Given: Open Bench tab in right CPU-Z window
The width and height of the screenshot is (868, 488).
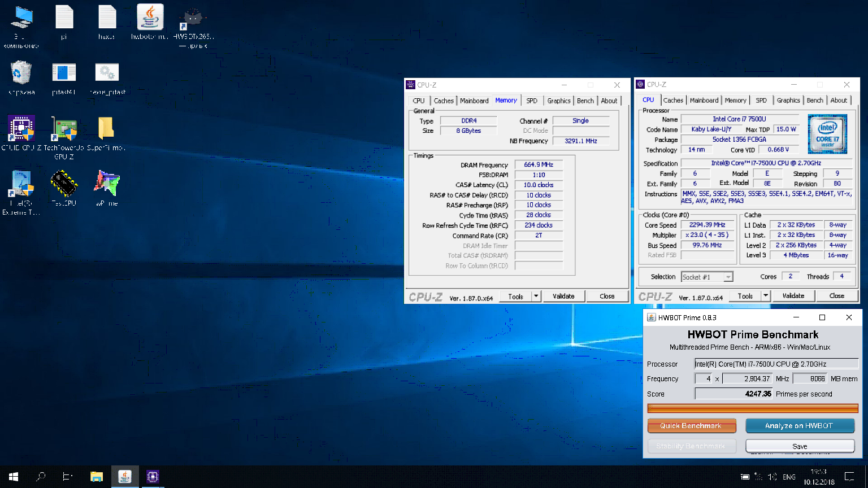Looking at the screenshot, I should click(x=815, y=100).
